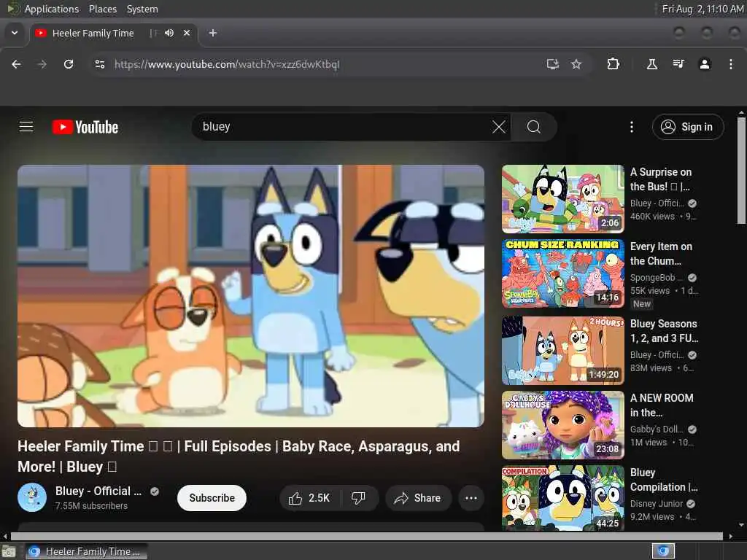Screen dimensions: 747x560
Task: Click the 7.55M subscribers text
Action: [91, 506]
